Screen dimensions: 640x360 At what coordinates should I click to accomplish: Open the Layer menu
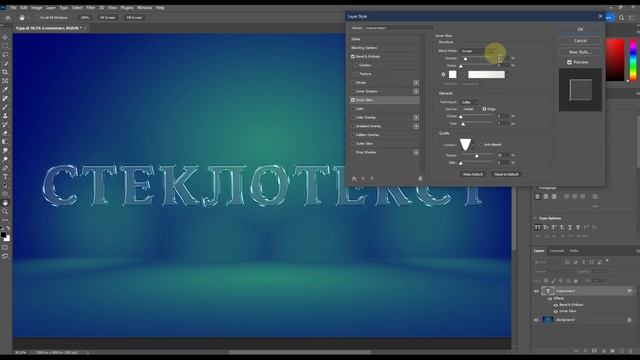click(x=51, y=8)
